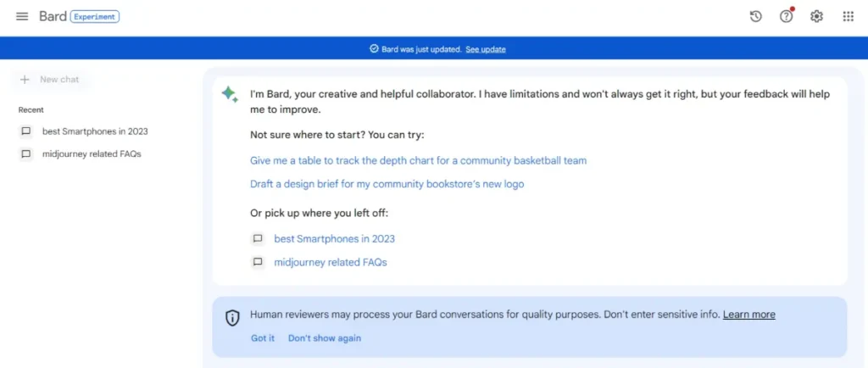Open the Settings gear icon

(816, 17)
